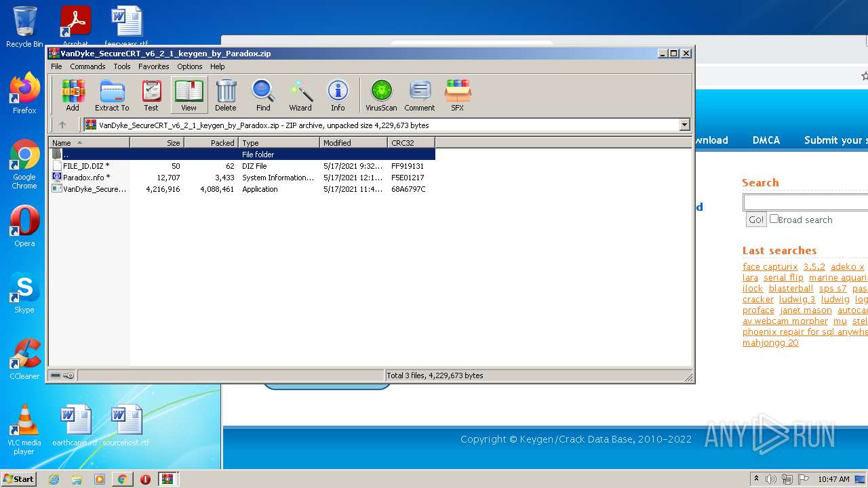
Task: Click the CCleaner desktop shortcut
Action: [x=24, y=359]
